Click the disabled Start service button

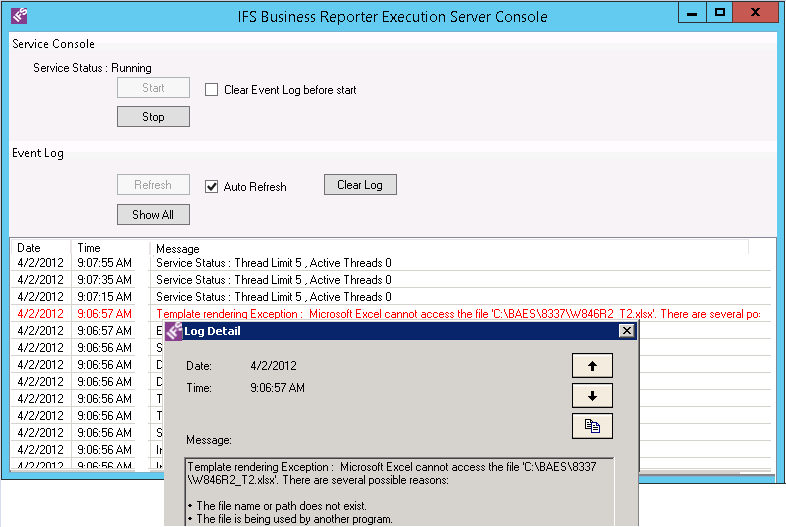[153, 88]
